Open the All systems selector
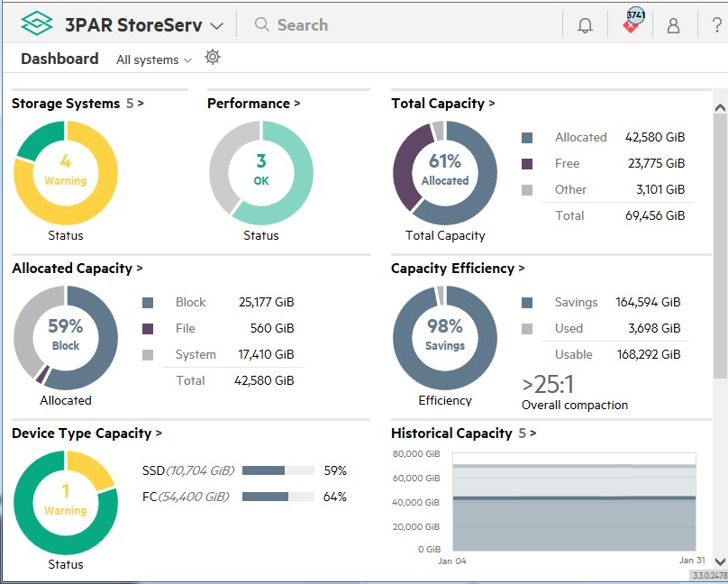The image size is (728, 584). pyautogui.click(x=151, y=59)
